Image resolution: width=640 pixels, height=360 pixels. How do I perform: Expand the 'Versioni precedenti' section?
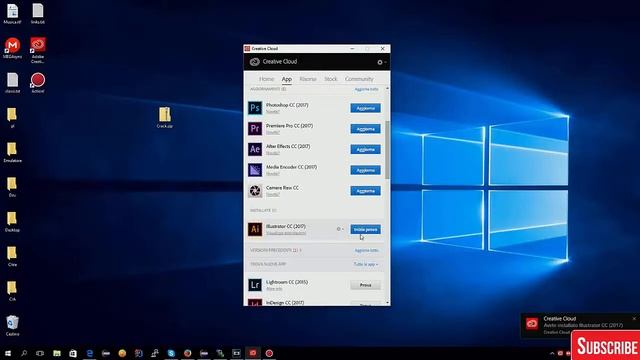(x=276, y=250)
